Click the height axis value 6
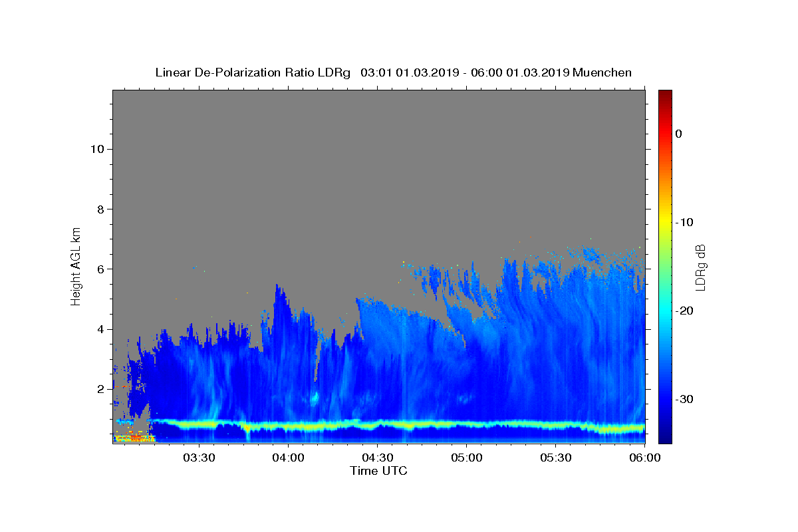798x532 pixels. point(101,269)
